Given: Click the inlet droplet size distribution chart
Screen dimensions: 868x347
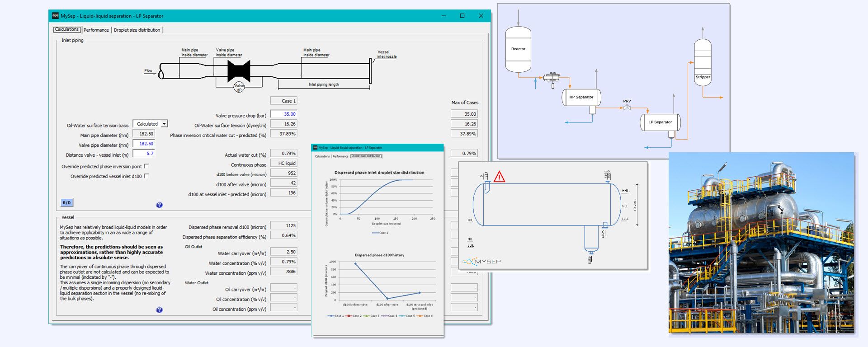Looking at the screenshot, I should click(x=380, y=202).
